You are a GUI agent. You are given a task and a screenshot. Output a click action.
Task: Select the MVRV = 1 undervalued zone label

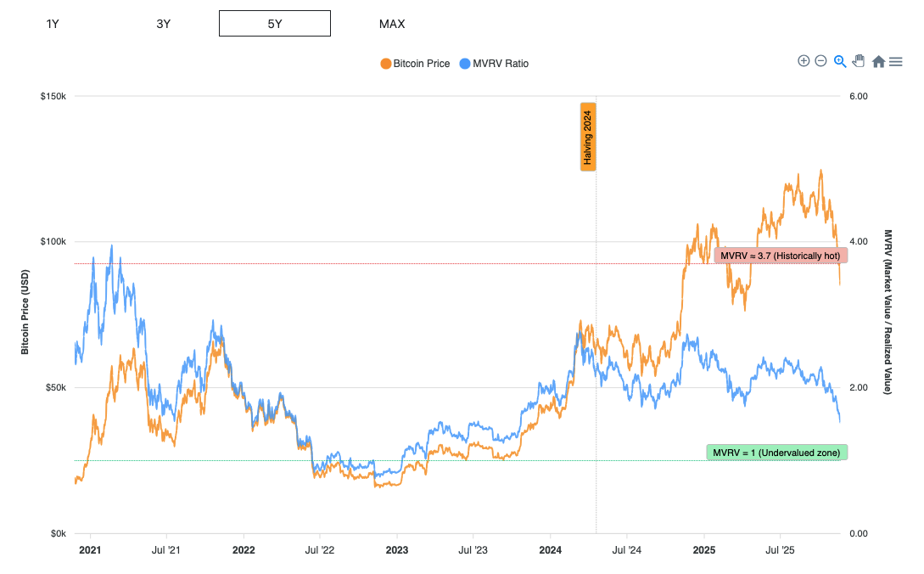[776, 452]
